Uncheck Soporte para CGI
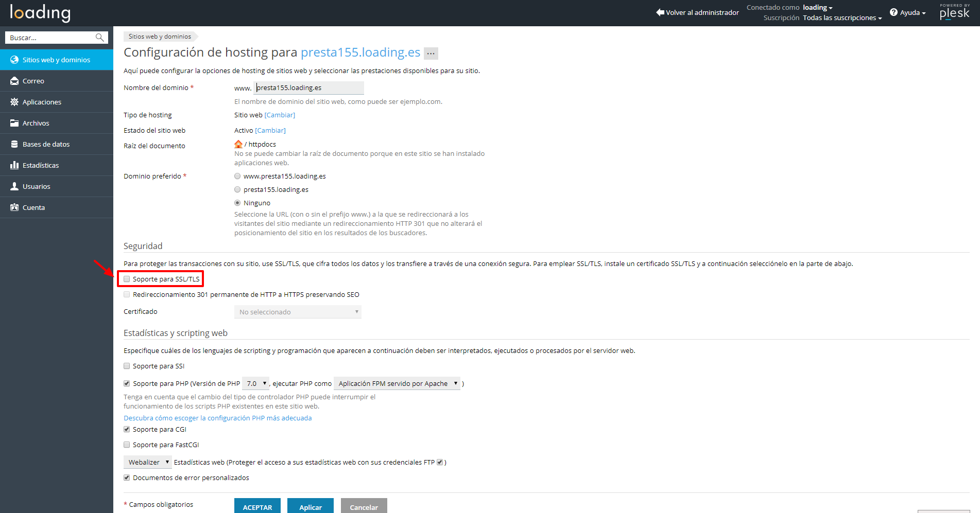 pos(127,429)
